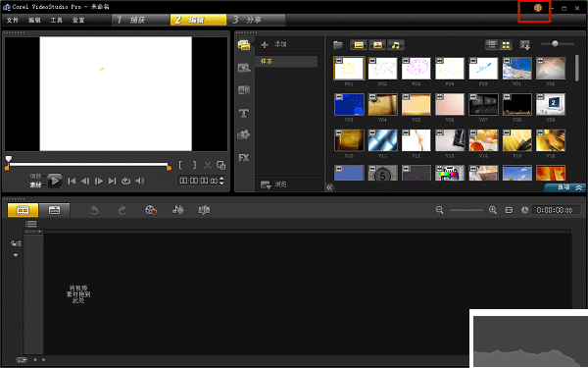Adjust the timeline zoom slider
Screen dimensions: 588x368
pyautogui.click(x=466, y=210)
